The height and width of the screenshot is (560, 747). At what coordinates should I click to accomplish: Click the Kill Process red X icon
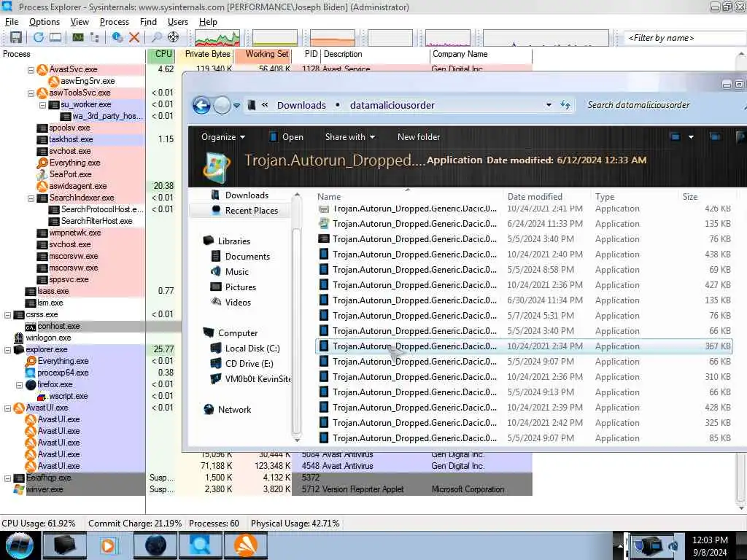[134, 37]
